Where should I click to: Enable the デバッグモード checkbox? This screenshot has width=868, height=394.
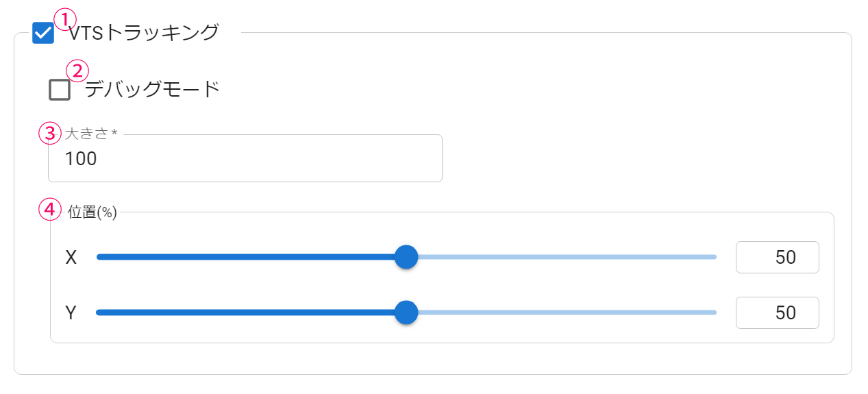click(x=60, y=90)
